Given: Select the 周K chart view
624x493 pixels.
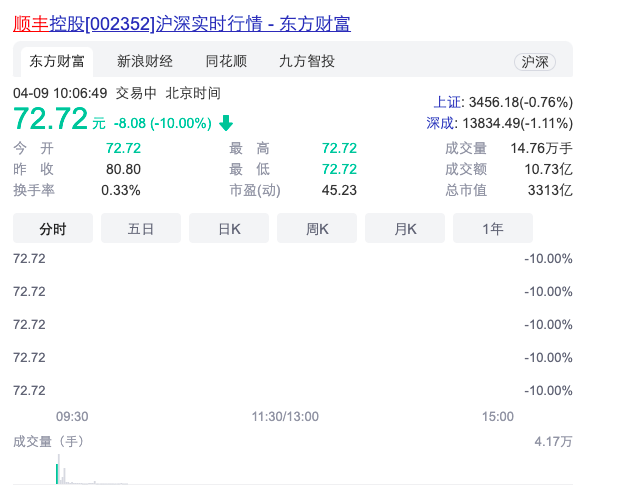Looking at the screenshot, I should (317, 228).
